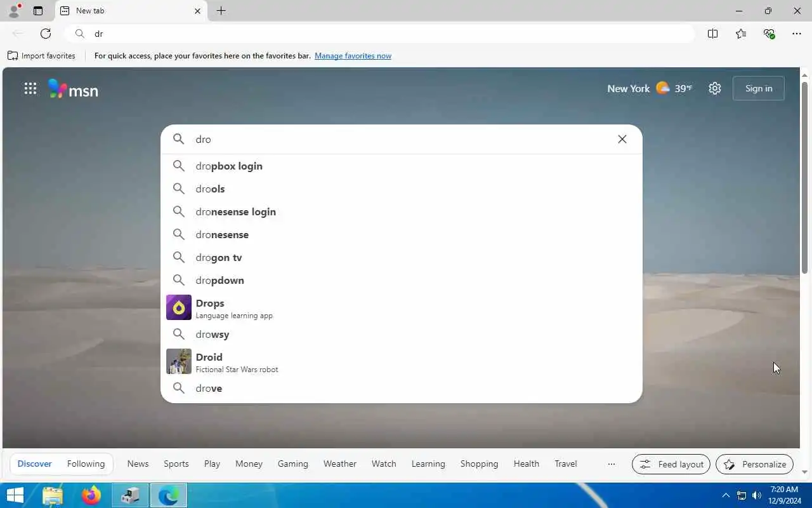Switch to the Discover feed tab

pyautogui.click(x=34, y=464)
